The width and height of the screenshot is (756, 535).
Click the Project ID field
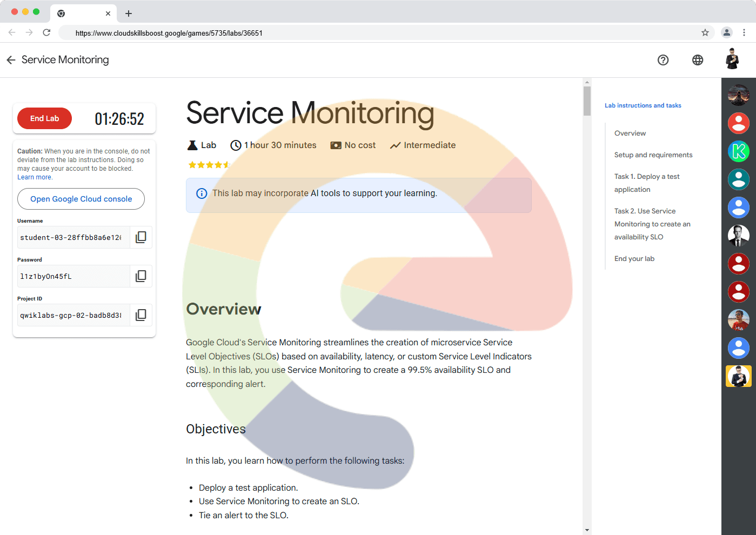tap(73, 315)
